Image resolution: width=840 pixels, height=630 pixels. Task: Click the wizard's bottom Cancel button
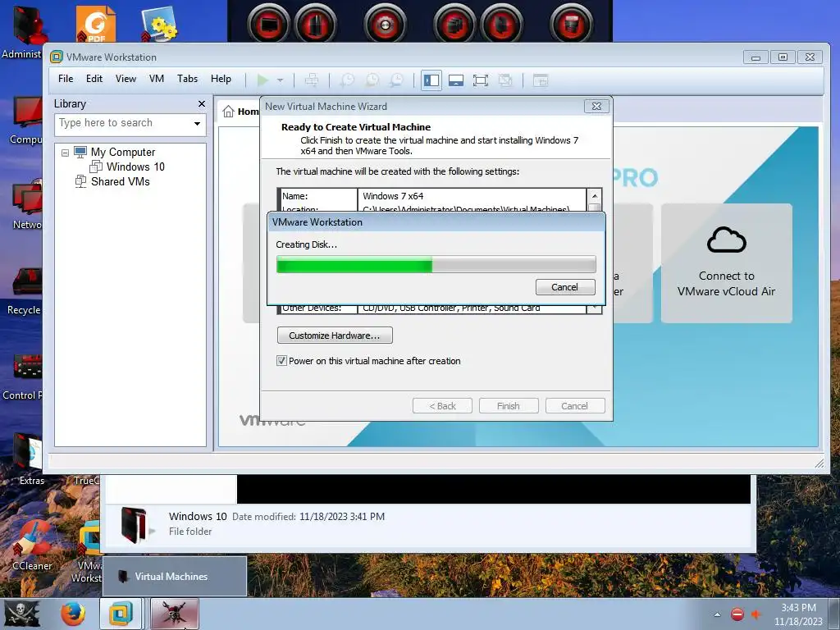click(x=575, y=406)
